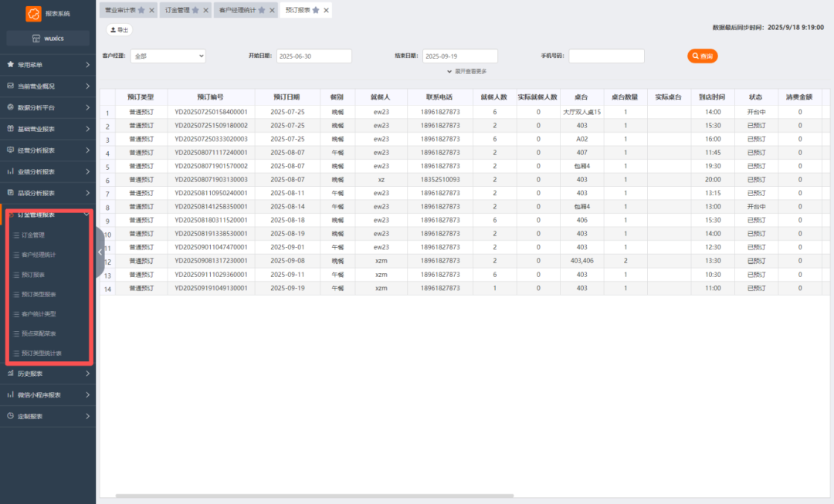Click table cell 403,406

pyautogui.click(x=582, y=261)
